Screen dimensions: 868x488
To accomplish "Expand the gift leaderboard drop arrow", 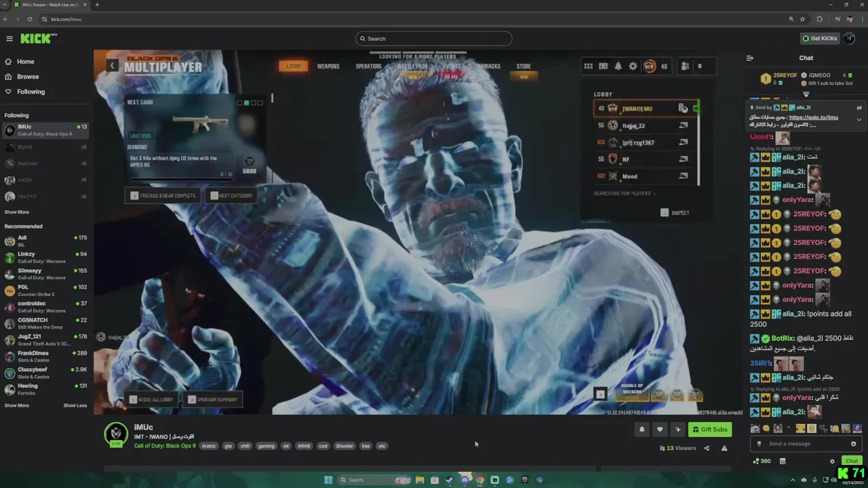I will 806,94.
